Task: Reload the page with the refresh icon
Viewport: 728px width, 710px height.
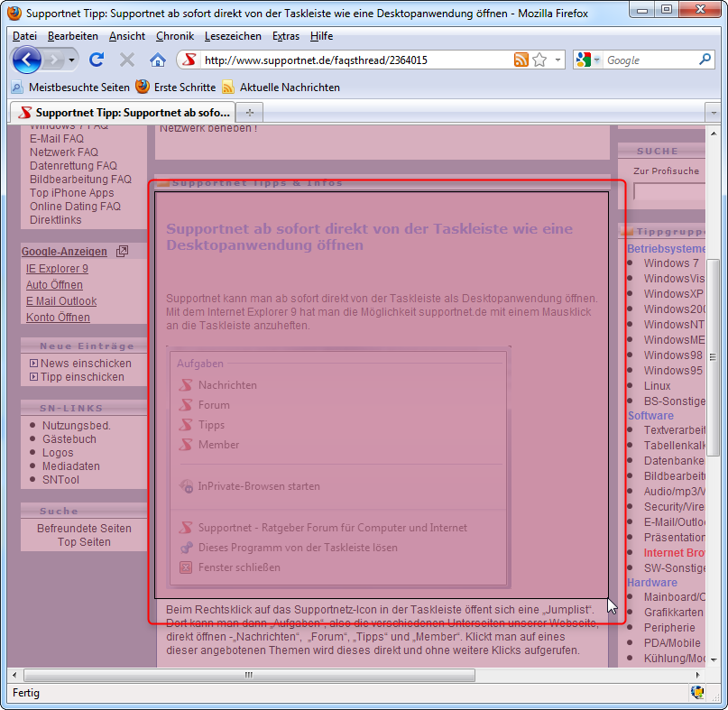Action: point(97,60)
